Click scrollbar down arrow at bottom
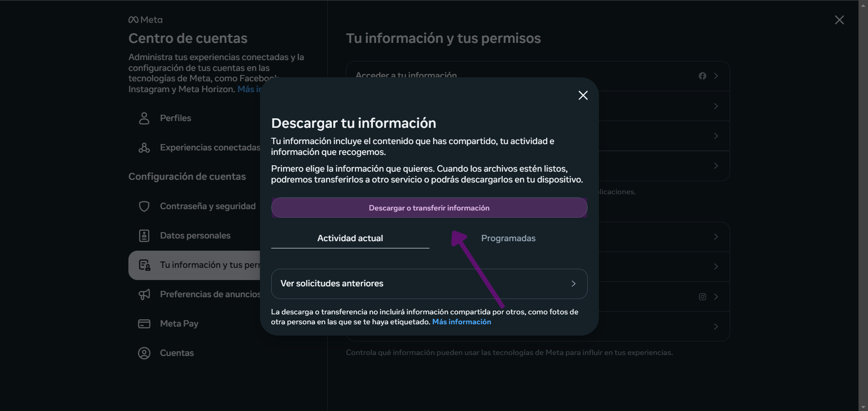The width and height of the screenshot is (868, 411). point(863,407)
